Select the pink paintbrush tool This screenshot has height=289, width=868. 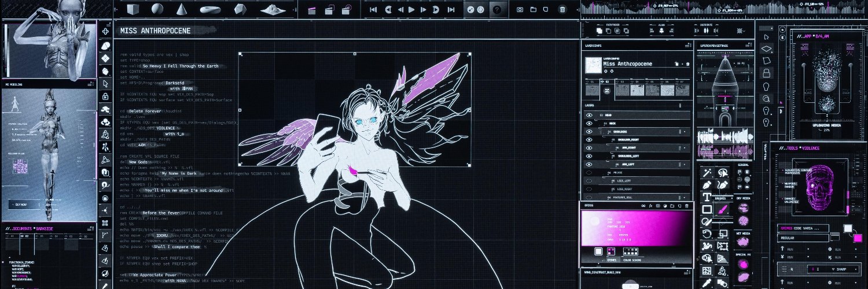722,209
